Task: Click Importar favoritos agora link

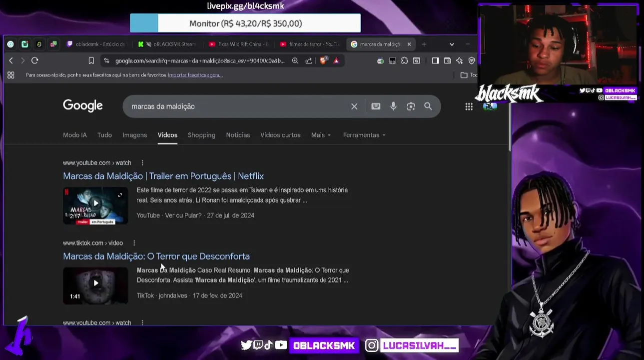Action: click(195, 75)
